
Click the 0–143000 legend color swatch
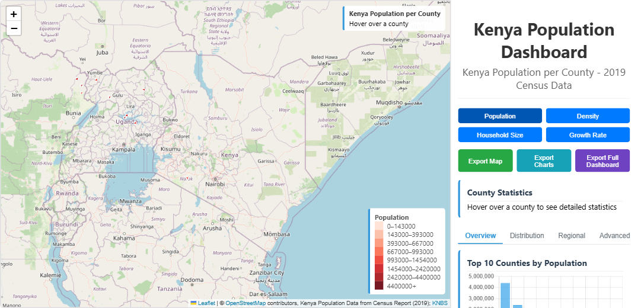379,226
